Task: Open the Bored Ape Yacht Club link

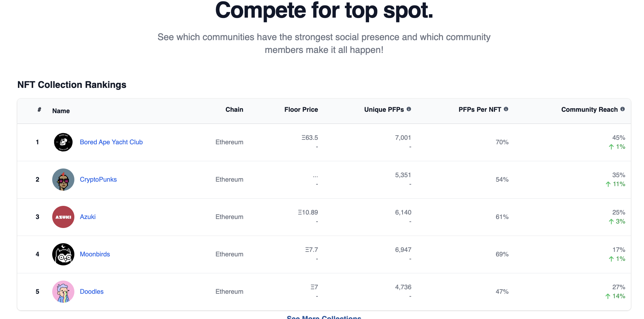Action: click(111, 142)
